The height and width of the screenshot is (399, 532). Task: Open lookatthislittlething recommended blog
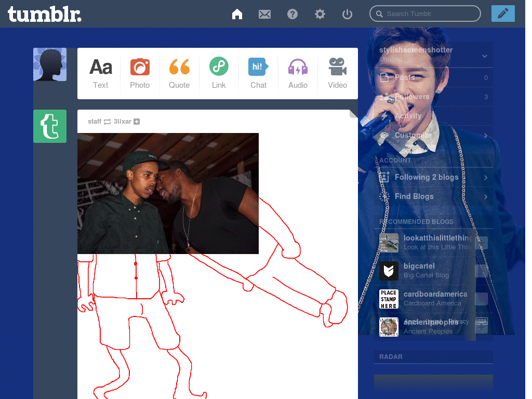tap(437, 238)
